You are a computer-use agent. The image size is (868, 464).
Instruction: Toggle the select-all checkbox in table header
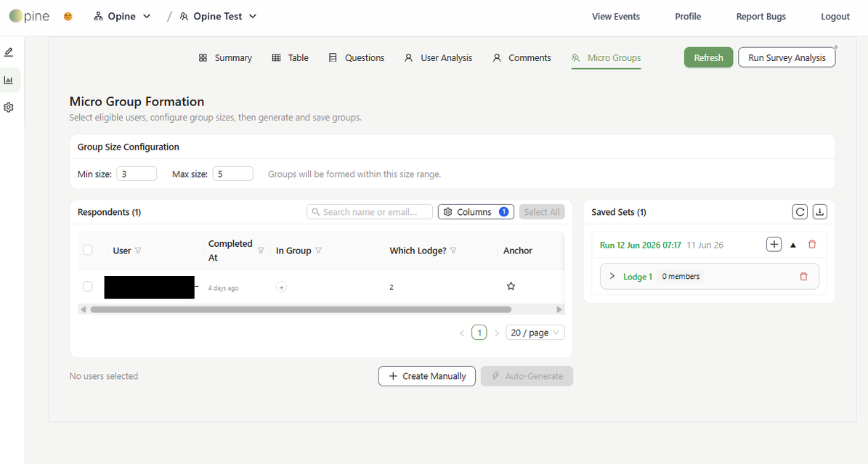[87, 251]
